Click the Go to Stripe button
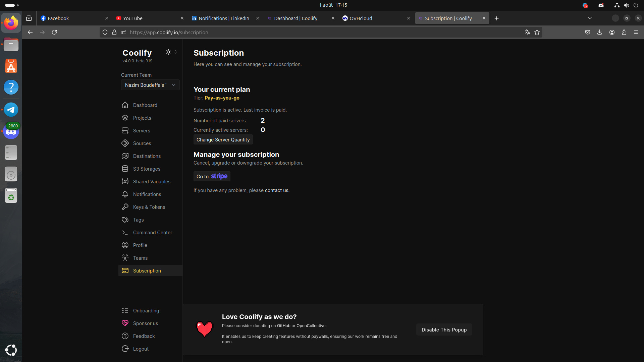Screen dimensions: 644x362 (x=212, y=176)
